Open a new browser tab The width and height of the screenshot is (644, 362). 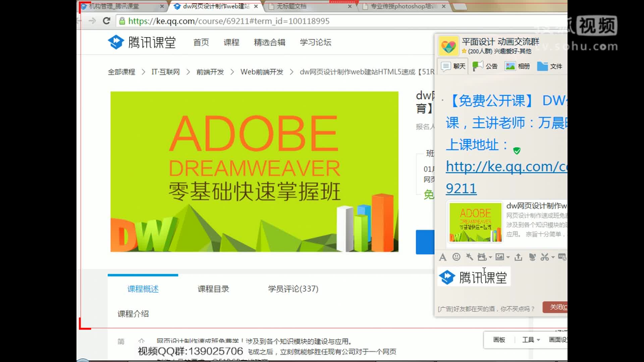460,6
